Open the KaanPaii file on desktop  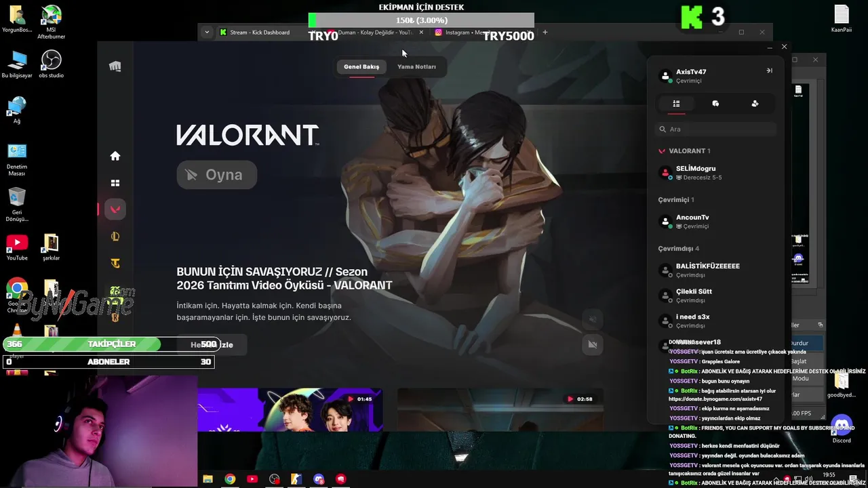tap(842, 19)
